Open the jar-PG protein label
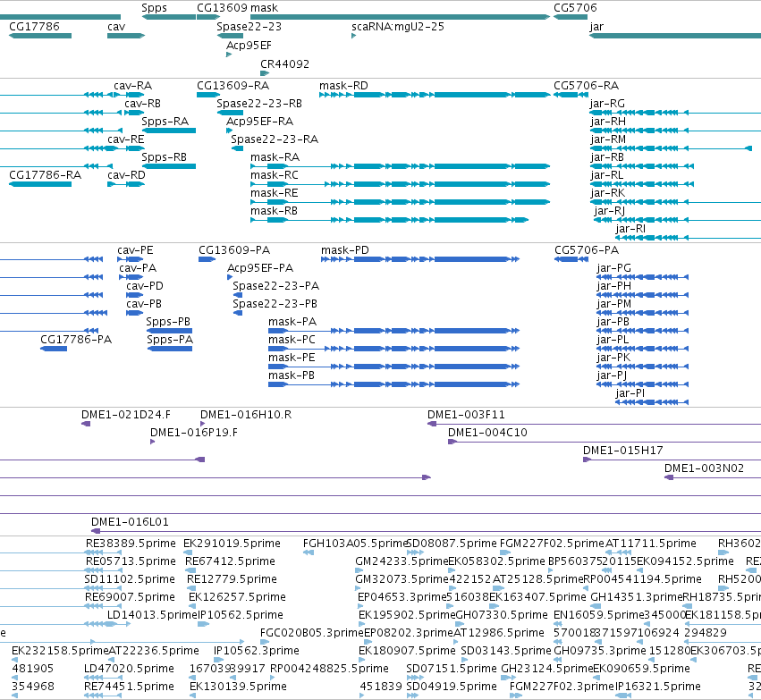This screenshot has height=700, width=761. (x=614, y=268)
